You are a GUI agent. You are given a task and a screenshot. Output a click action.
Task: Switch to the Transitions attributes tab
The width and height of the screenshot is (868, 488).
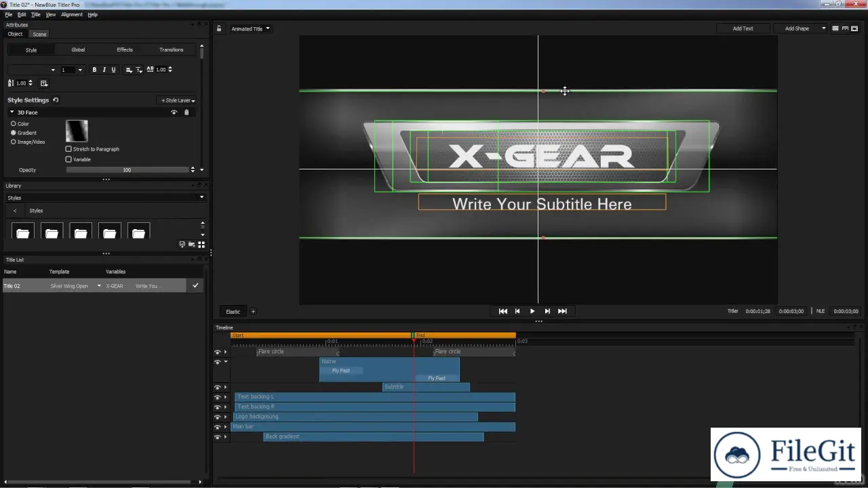pyautogui.click(x=172, y=49)
